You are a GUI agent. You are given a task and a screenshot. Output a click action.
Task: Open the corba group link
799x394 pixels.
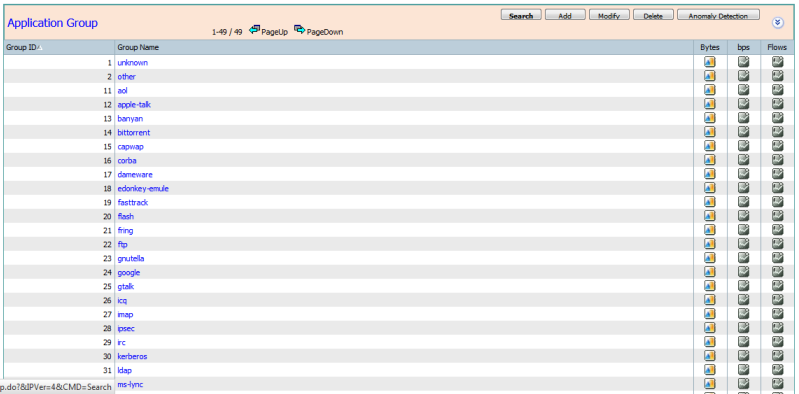point(127,161)
